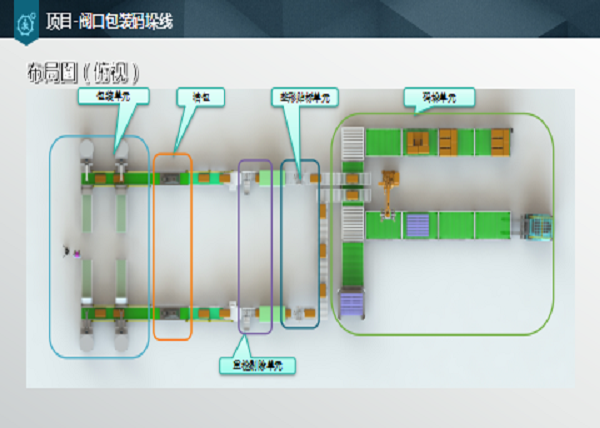Viewport: 600px width, 428px height.
Task: Click the white roller conveyor at the top-left of the green region
Action: click(x=351, y=142)
